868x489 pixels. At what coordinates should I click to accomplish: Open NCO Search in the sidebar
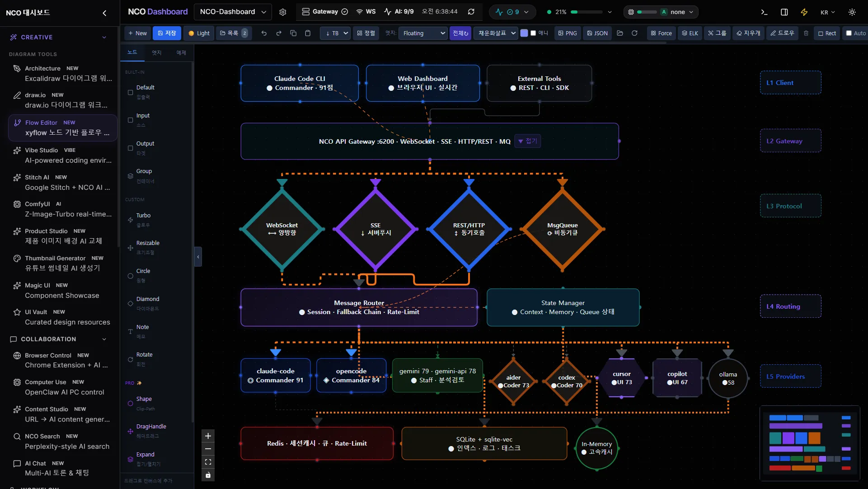pos(63,441)
